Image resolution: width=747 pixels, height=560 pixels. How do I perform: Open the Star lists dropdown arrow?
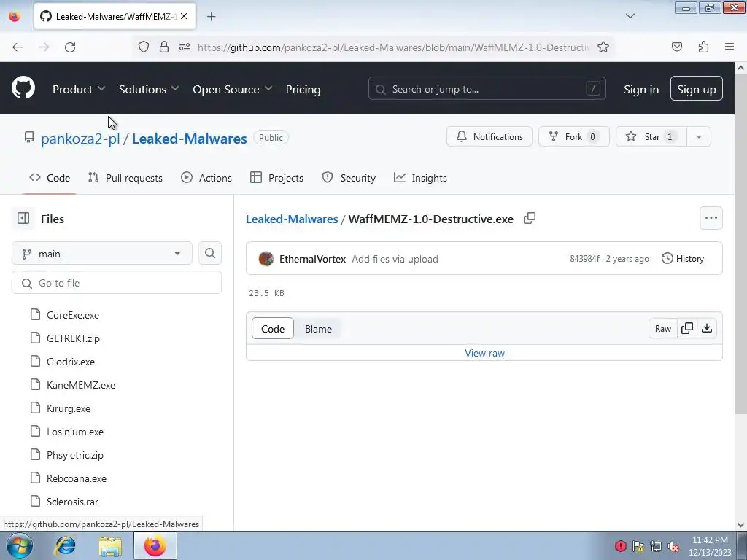tap(698, 136)
